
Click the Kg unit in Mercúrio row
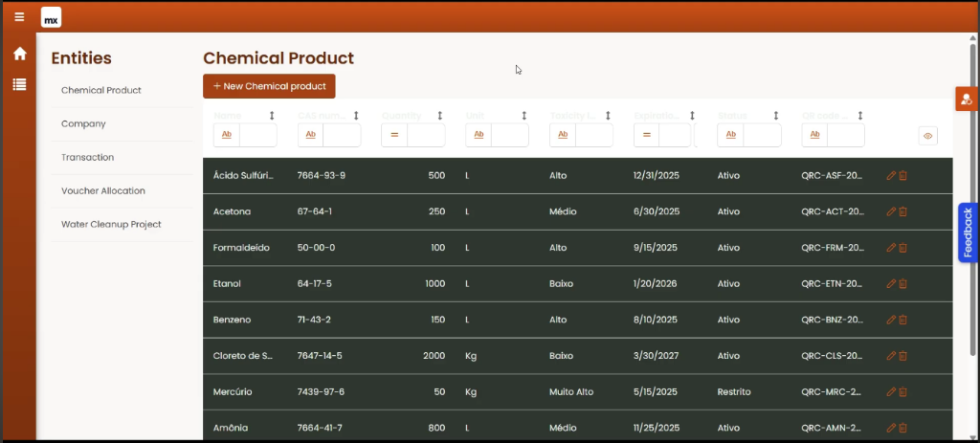click(x=471, y=391)
